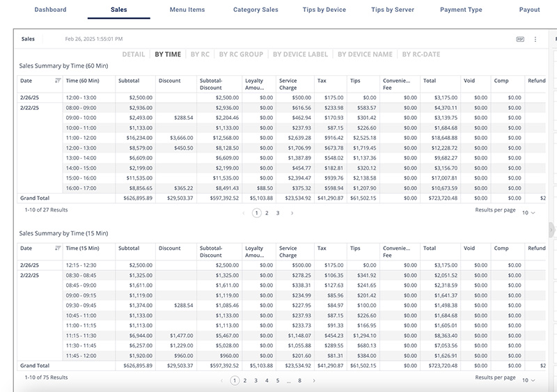557x392 pixels.
Task: Switch to BY DEVICE LABEL view
Action: [300, 54]
